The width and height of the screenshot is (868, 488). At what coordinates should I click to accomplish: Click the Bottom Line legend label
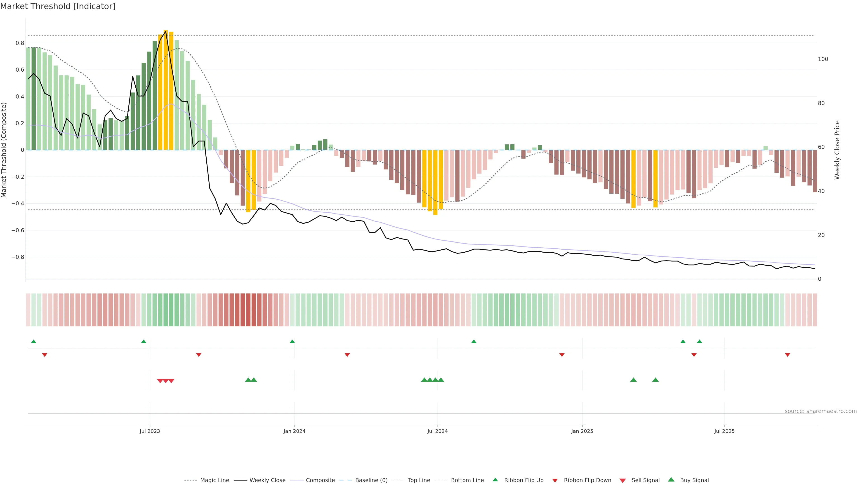pos(467,480)
